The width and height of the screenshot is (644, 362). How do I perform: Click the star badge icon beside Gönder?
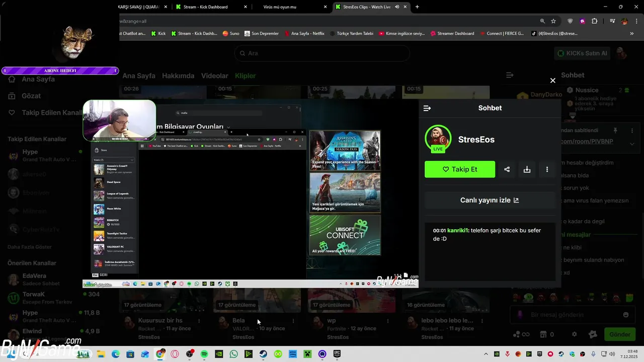[593, 334]
